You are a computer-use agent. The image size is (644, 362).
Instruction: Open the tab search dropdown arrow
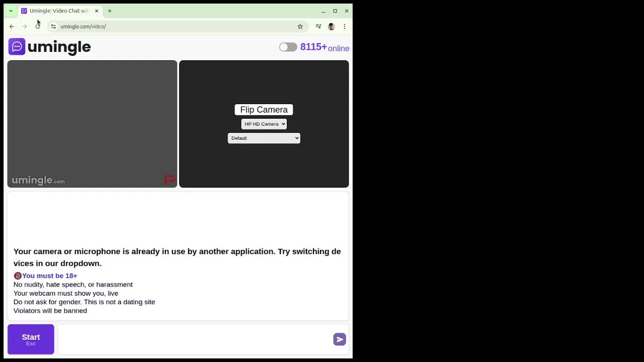[11, 11]
